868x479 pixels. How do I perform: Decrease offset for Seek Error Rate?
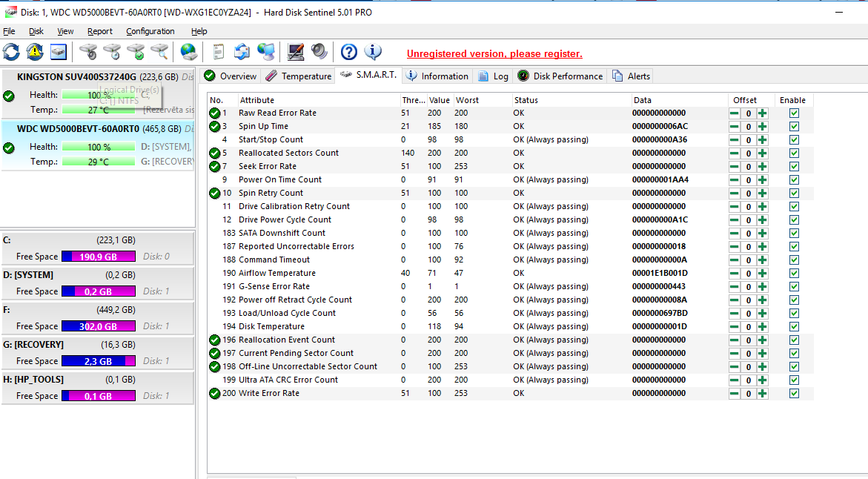tap(734, 167)
